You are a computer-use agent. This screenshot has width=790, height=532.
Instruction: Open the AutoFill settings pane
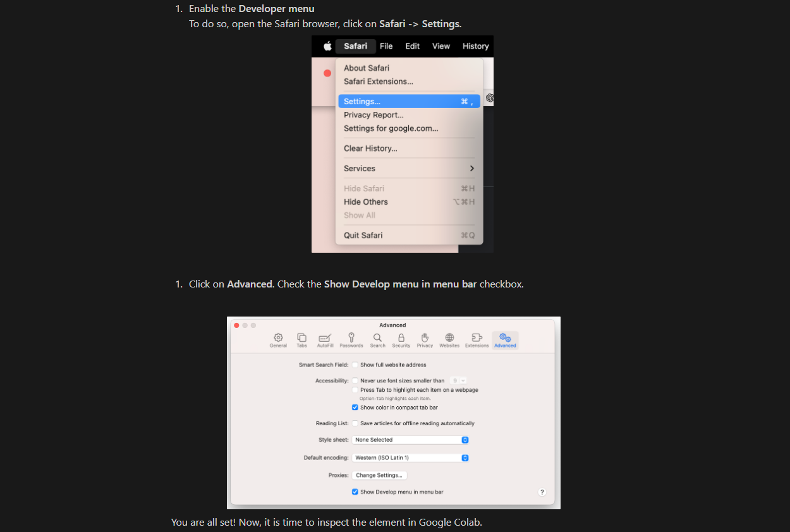pyautogui.click(x=325, y=341)
